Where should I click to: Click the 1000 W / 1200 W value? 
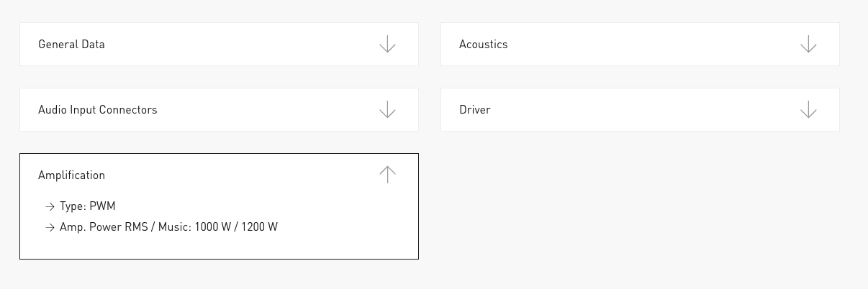(x=236, y=227)
